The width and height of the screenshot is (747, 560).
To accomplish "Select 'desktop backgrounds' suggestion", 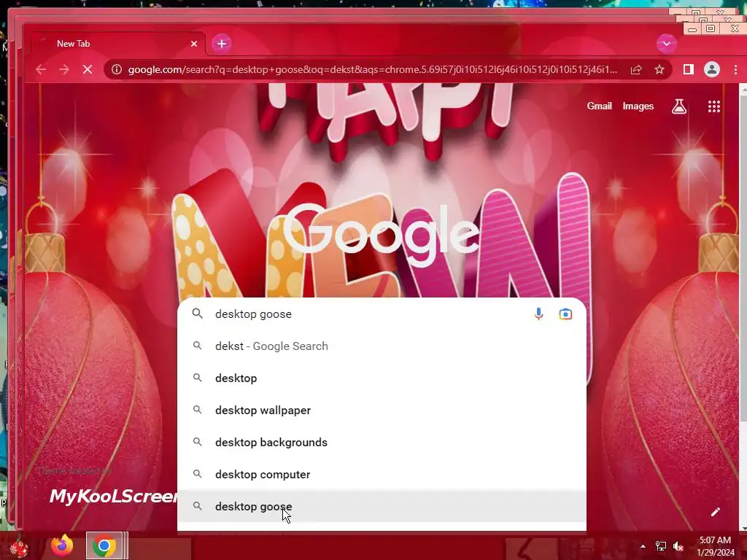I will click(382, 443).
